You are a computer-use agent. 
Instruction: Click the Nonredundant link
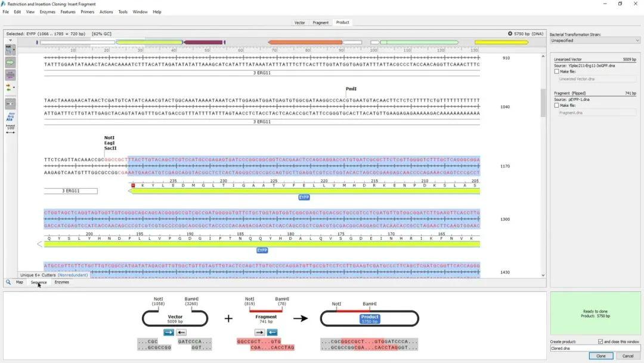tap(73, 275)
